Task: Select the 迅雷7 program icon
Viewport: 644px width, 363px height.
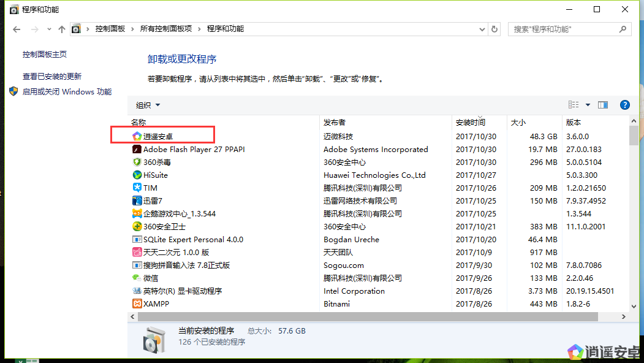Action: pyautogui.click(x=137, y=201)
